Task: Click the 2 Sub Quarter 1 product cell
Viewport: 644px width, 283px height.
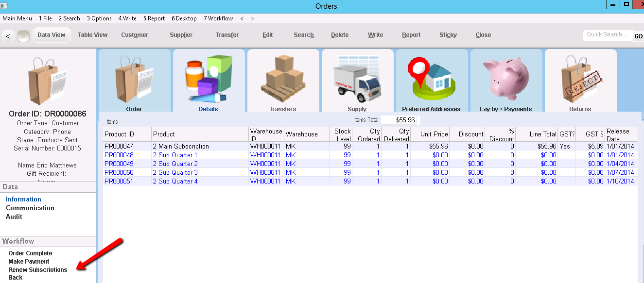Action: coord(200,155)
